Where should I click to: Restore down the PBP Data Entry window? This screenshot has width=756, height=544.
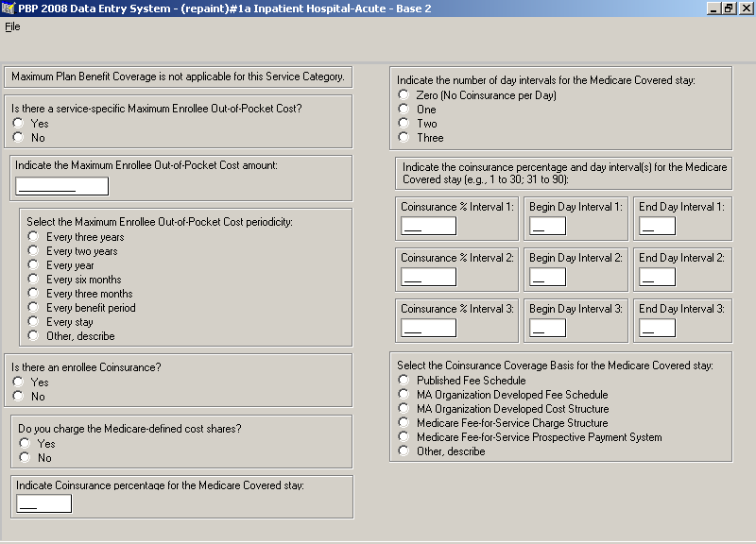(728, 8)
